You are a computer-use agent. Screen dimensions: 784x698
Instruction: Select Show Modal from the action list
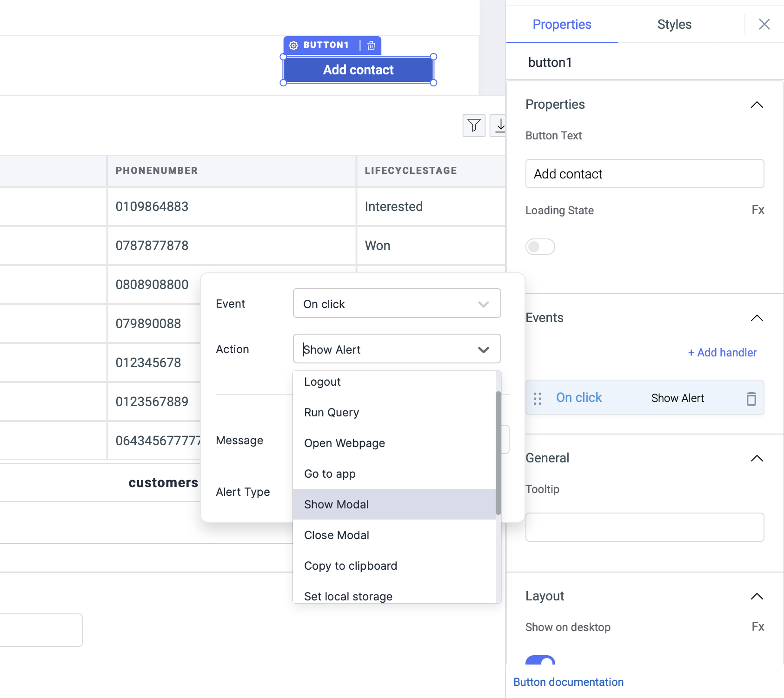pos(336,504)
